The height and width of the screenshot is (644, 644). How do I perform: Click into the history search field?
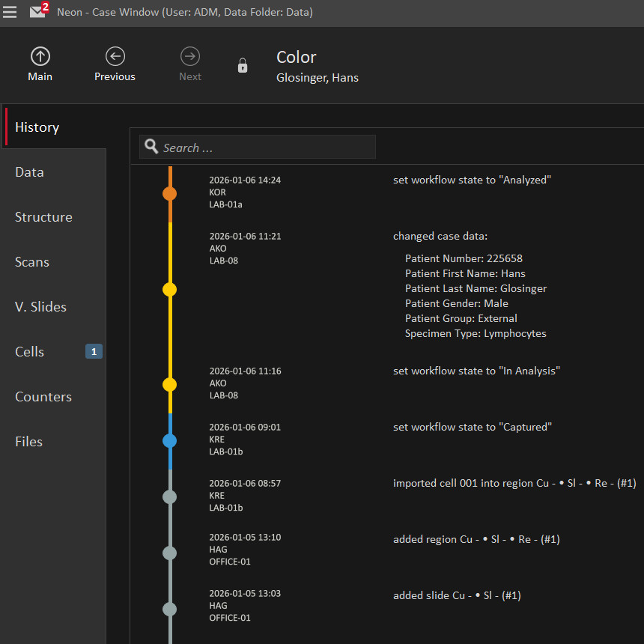(266, 148)
